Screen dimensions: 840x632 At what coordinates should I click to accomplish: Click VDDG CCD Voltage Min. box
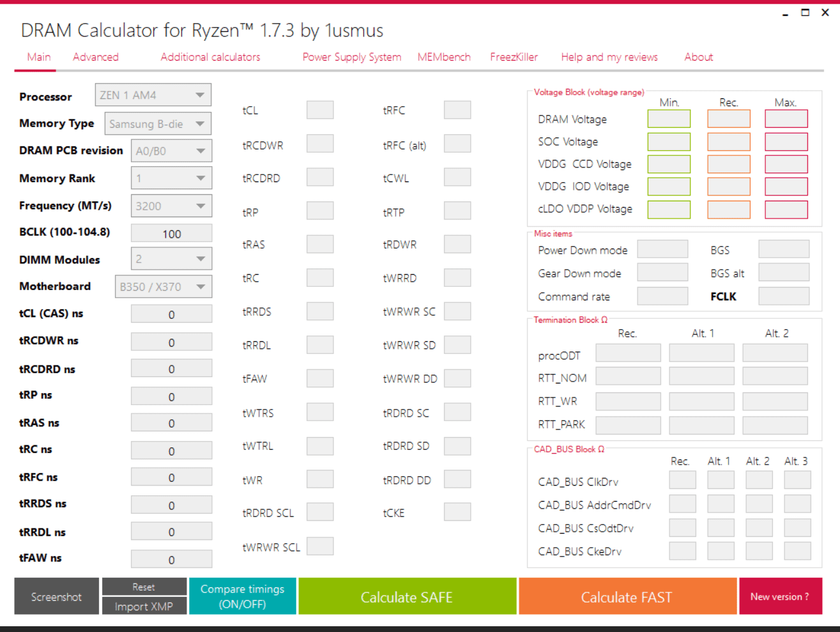pos(669,164)
